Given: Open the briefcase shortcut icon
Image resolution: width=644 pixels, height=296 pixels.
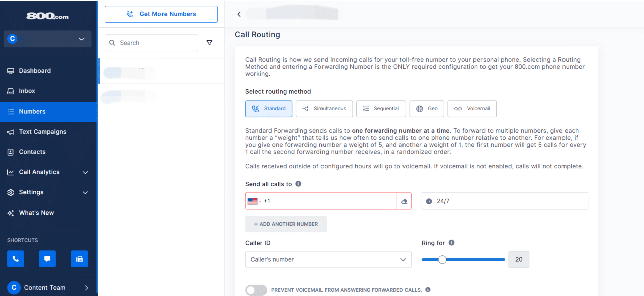Looking at the screenshot, I should pos(79,258).
